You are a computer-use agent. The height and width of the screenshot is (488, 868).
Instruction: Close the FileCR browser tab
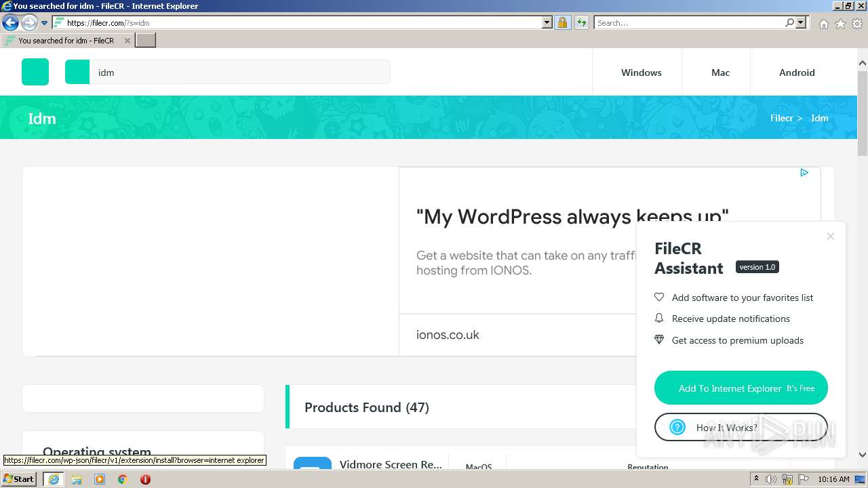point(127,41)
